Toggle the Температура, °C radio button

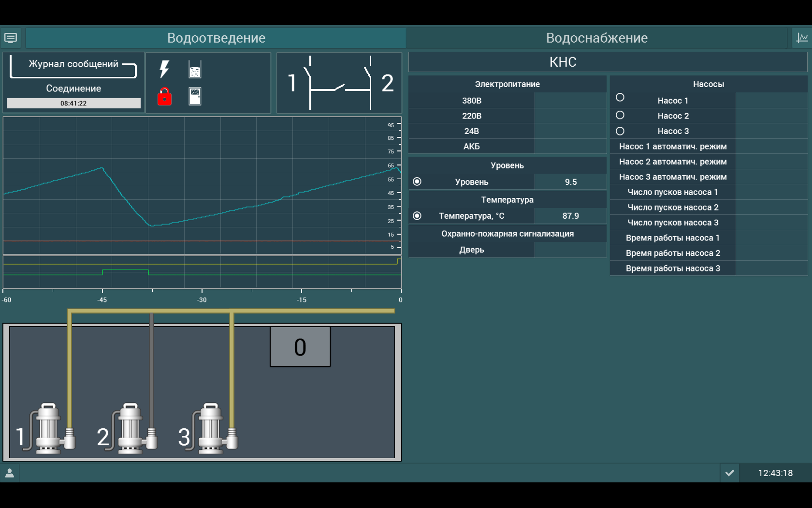point(417,216)
